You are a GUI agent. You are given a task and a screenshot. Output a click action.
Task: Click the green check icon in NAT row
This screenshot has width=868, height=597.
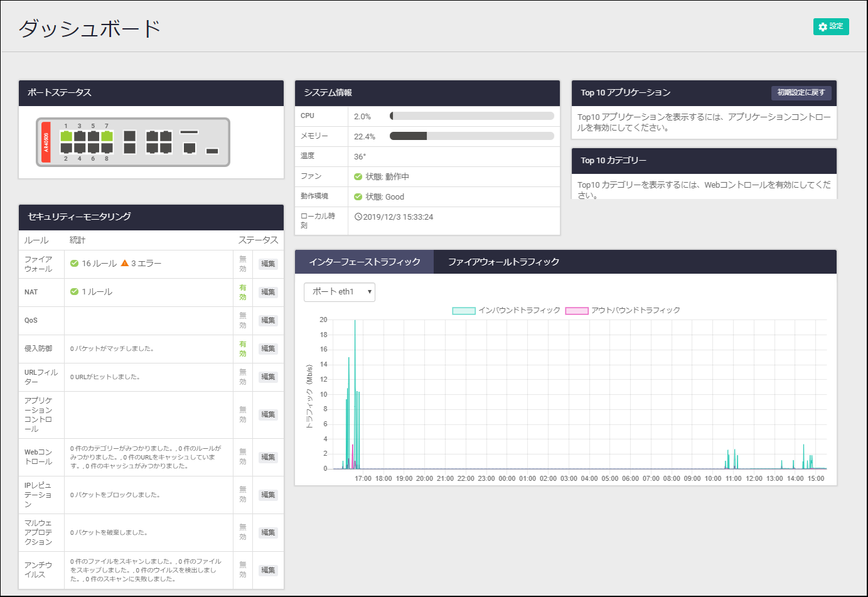coord(74,292)
